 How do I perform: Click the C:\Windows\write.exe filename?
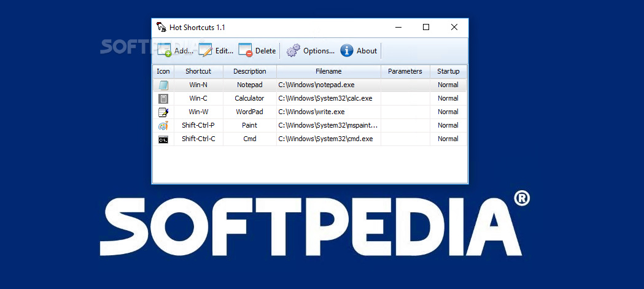(x=311, y=112)
